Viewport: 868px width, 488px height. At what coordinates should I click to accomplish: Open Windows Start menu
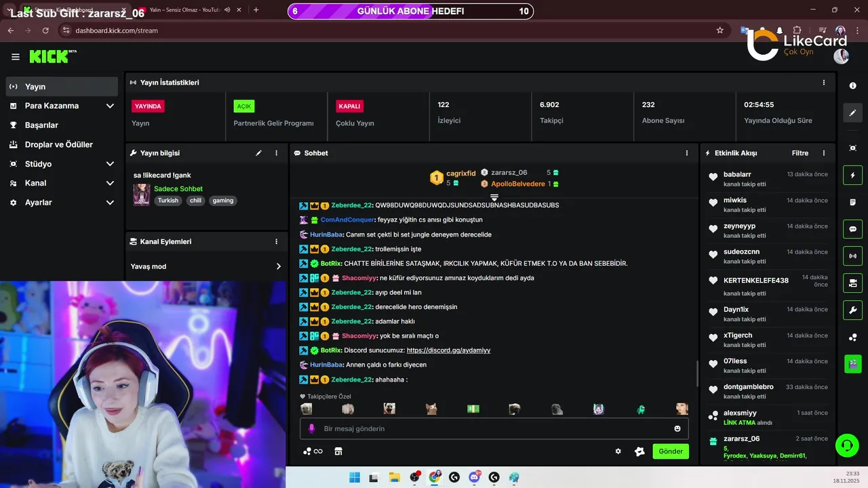[355, 477]
